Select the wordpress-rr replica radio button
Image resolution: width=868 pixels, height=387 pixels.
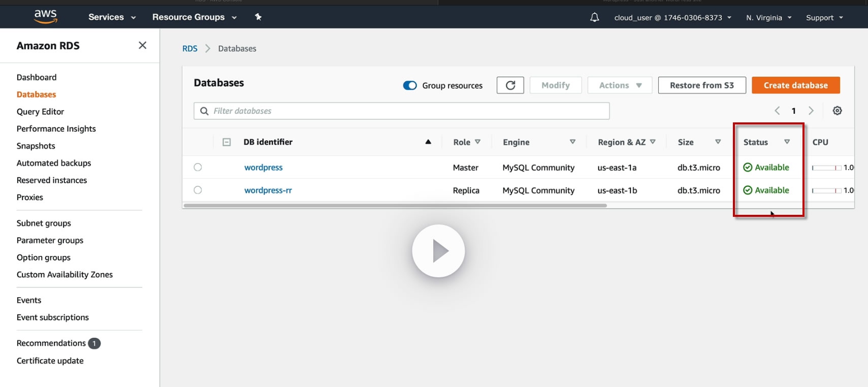click(x=198, y=190)
